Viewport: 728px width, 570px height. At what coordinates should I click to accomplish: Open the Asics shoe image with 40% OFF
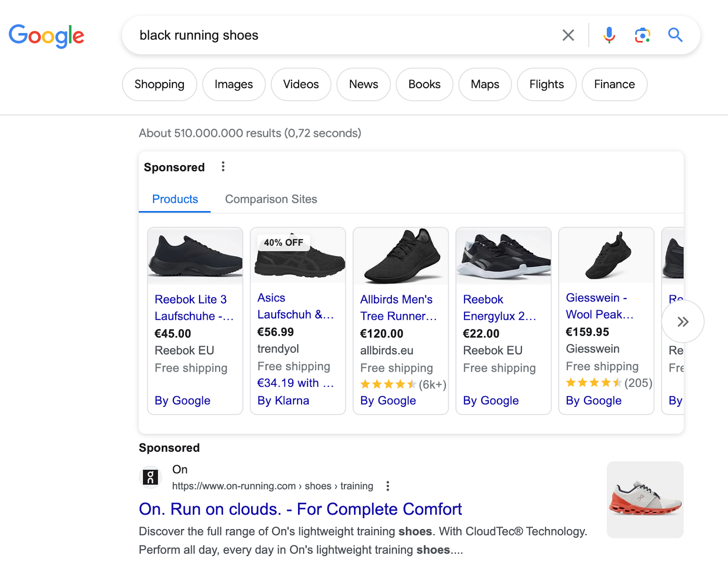[x=298, y=256]
